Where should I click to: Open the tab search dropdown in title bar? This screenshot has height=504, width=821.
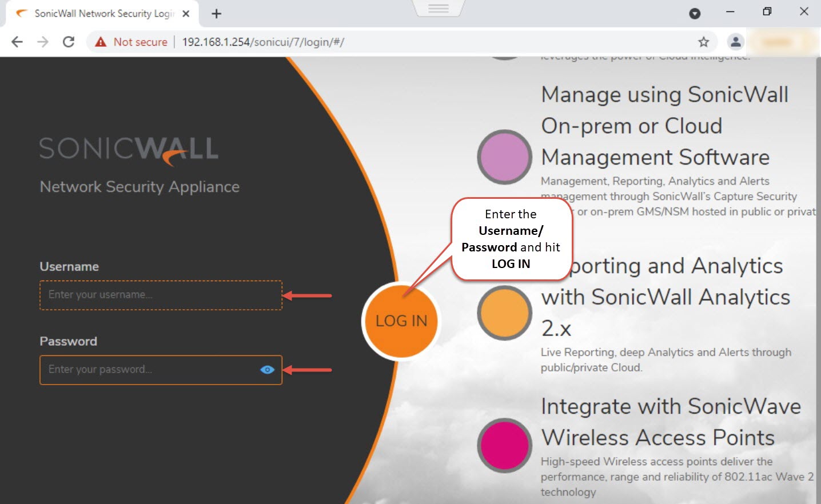[695, 14]
